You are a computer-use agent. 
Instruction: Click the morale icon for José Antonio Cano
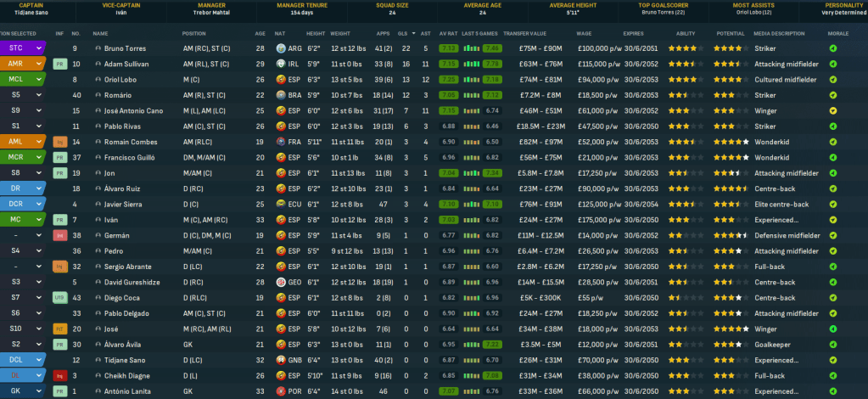pyautogui.click(x=832, y=110)
